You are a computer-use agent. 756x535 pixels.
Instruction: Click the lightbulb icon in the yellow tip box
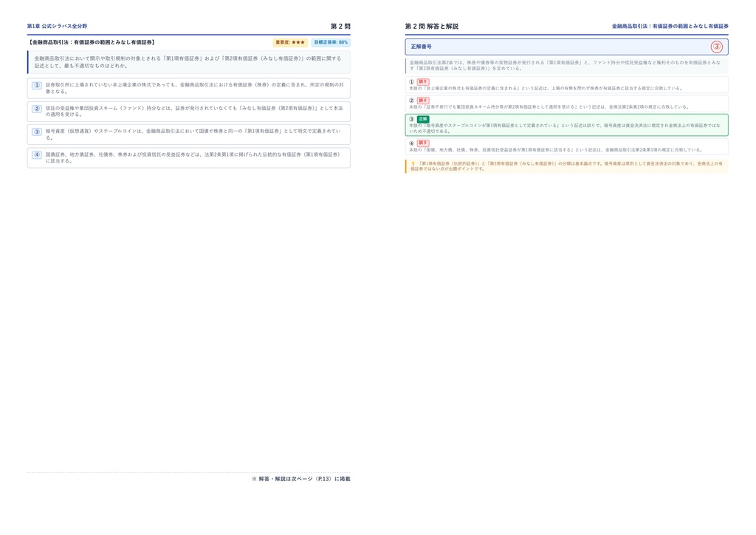[x=413, y=163]
